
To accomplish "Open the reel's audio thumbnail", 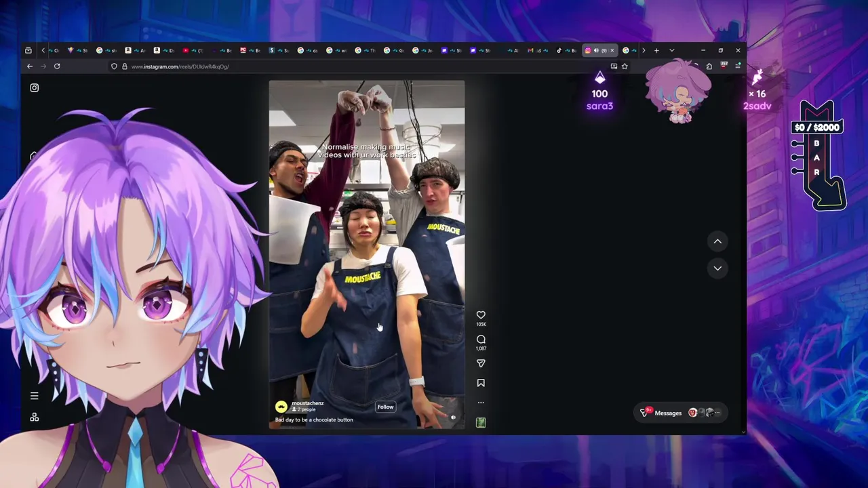I will point(481,423).
